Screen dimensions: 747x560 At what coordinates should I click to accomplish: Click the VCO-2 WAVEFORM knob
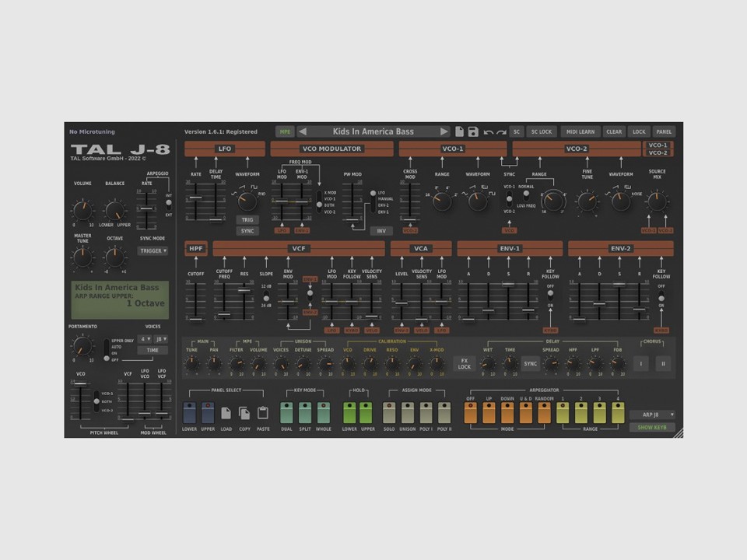tap(621, 201)
